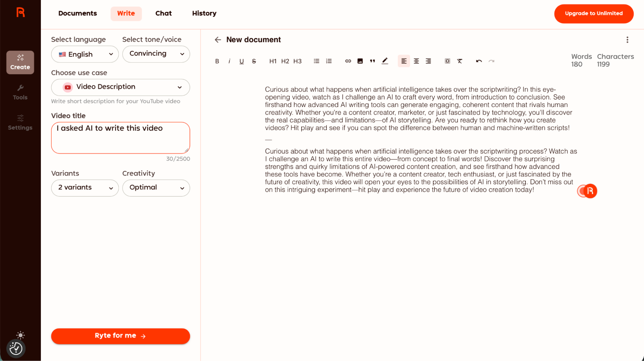Click Upgrade to Unlimited
This screenshot has width=644, height=361.
tap(593, 14)
